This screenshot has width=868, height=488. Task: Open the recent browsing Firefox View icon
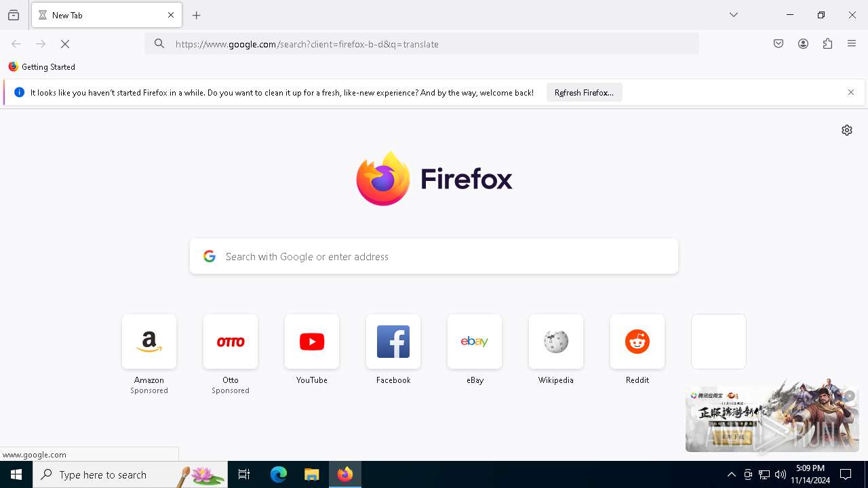pos(14,15)
